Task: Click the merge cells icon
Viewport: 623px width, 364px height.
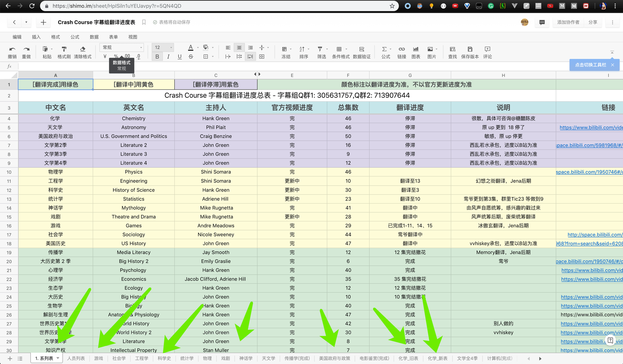Action: (262, 56)
